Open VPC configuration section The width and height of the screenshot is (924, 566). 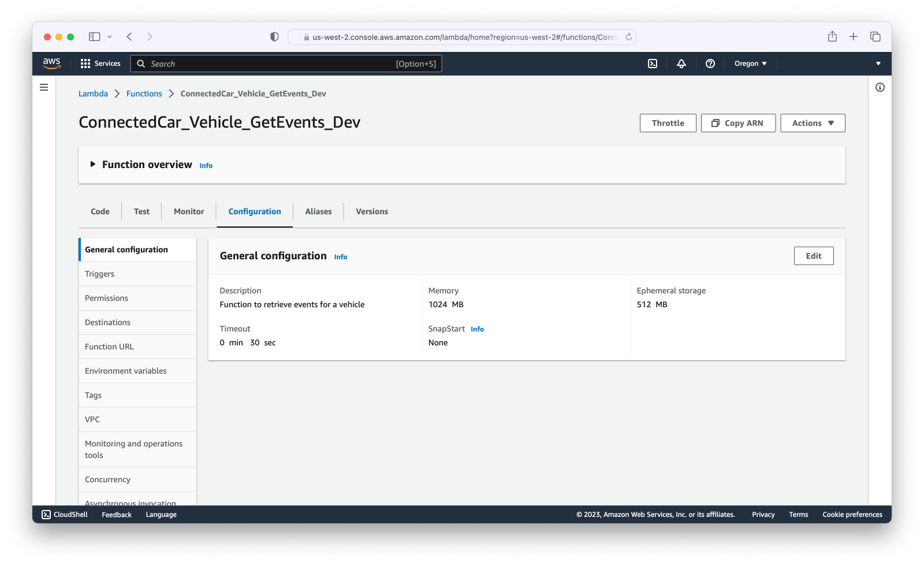(x=137, y=419)
